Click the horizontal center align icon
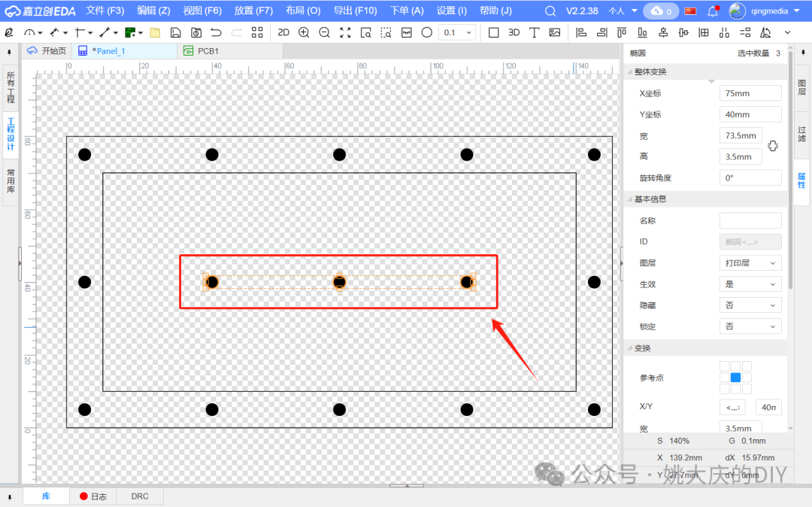The image size is (812, 507). coord(663,32)
